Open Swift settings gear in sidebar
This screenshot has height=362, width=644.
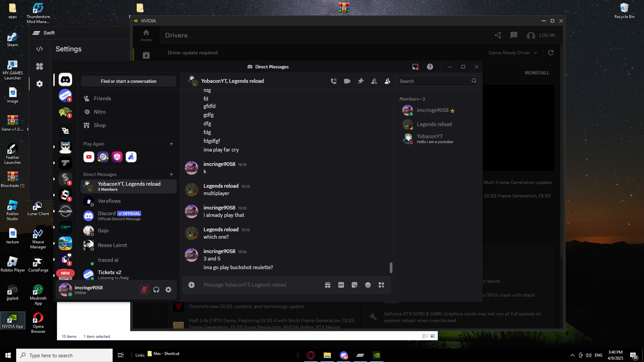tap(40, 84)
